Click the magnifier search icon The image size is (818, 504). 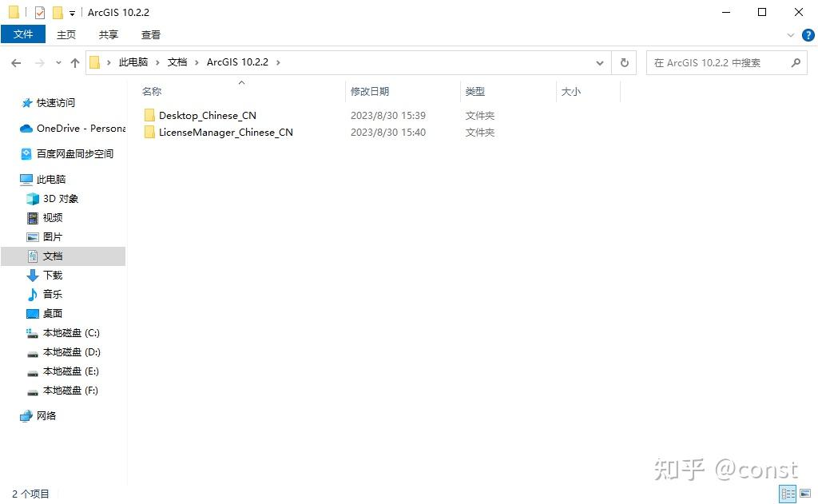coord(796,62)
